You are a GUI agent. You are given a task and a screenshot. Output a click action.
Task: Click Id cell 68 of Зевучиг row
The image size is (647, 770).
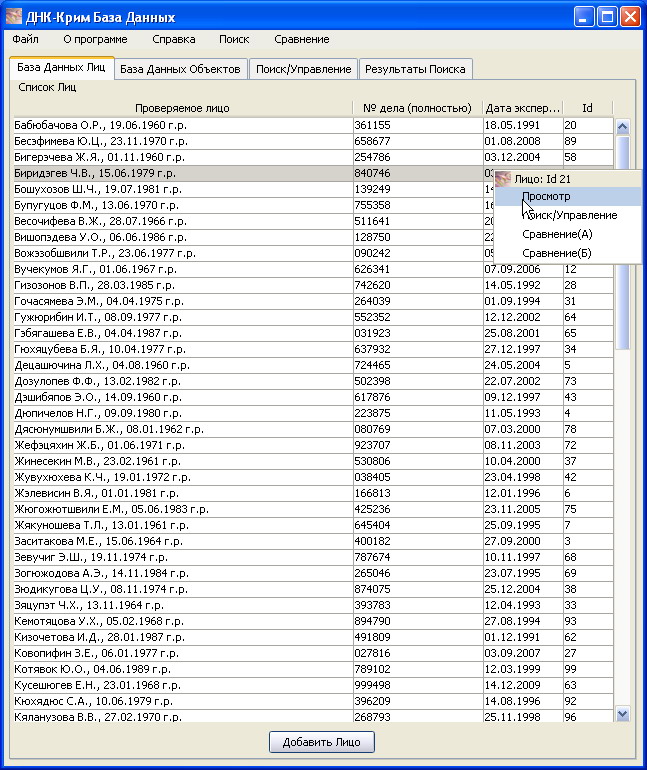(588, 557)
